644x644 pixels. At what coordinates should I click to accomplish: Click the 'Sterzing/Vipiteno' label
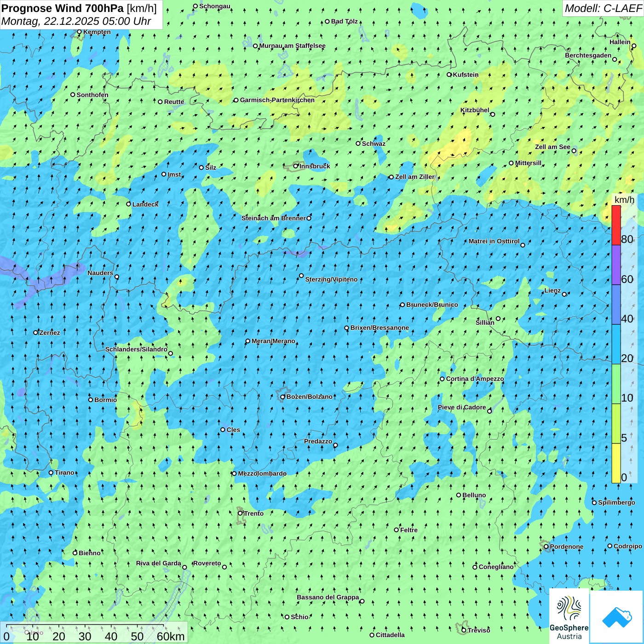(x=331, y=279)
